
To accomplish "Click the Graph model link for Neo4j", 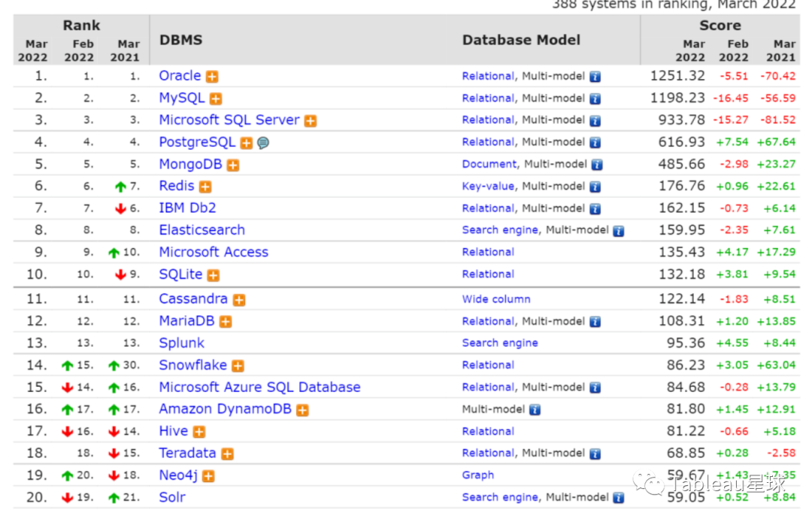I will (478, 475).
